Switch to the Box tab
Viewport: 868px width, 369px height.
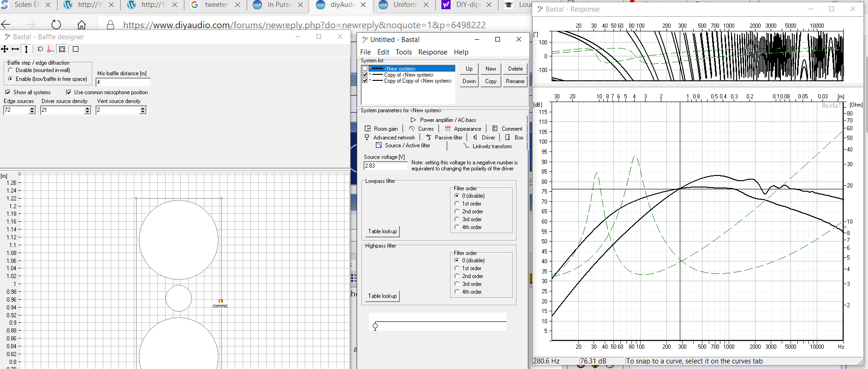pyautogui.click(x=514, y=138)
